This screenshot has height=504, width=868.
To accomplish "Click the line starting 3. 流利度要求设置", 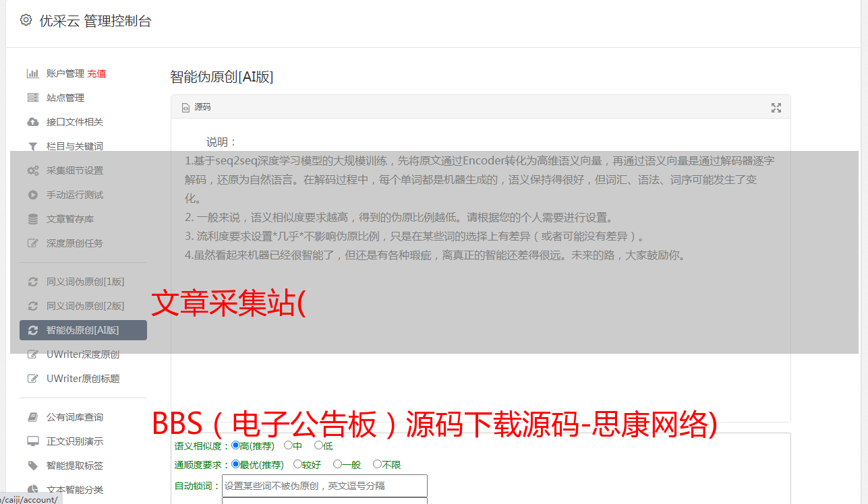I will [415, 237].
